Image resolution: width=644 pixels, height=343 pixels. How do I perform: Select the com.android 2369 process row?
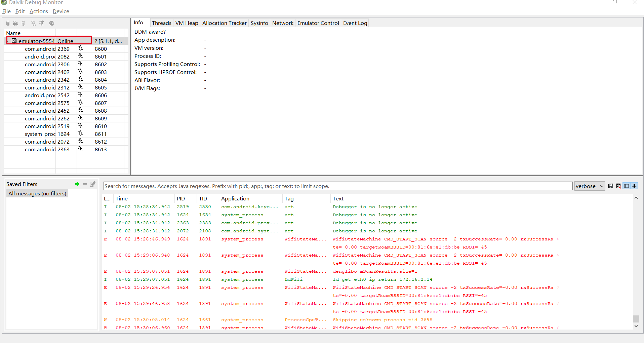coord(66,49)
